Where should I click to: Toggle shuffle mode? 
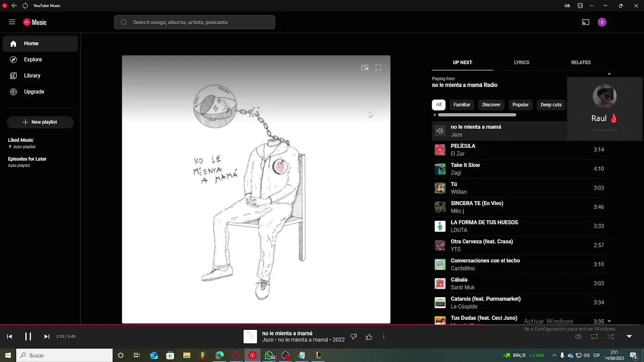pyautogui.click(x=610, y=336)
